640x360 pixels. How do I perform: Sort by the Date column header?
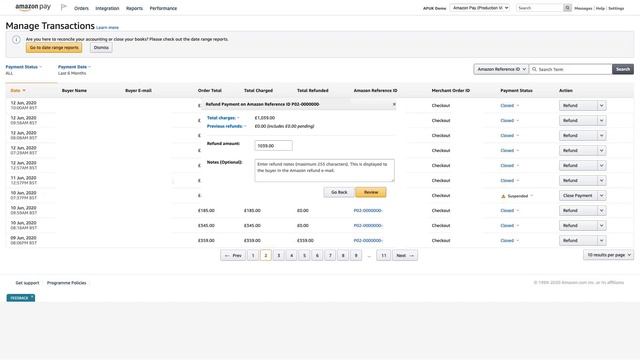tap(18, 91)
